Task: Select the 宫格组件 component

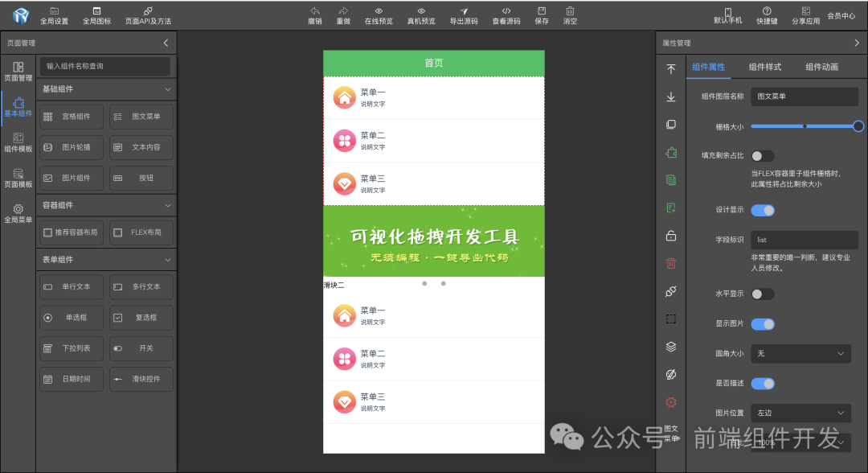Action: (72, 117)
